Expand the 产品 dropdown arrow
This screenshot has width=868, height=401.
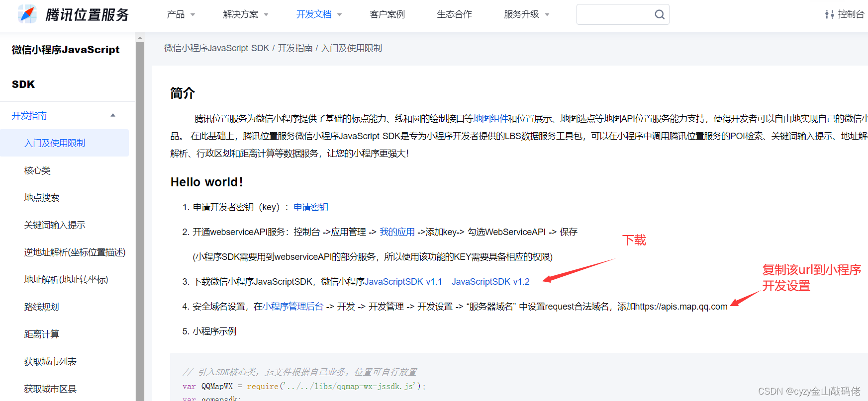[193, 15]
